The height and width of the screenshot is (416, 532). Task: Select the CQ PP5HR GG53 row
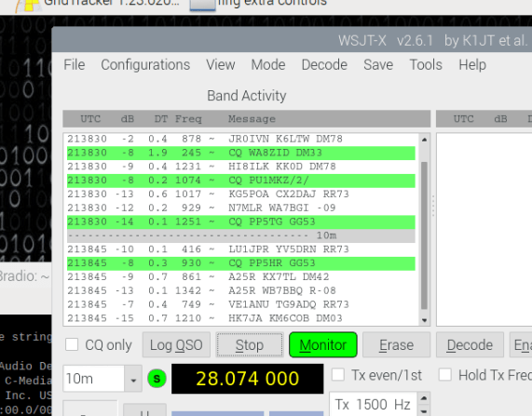241,263
